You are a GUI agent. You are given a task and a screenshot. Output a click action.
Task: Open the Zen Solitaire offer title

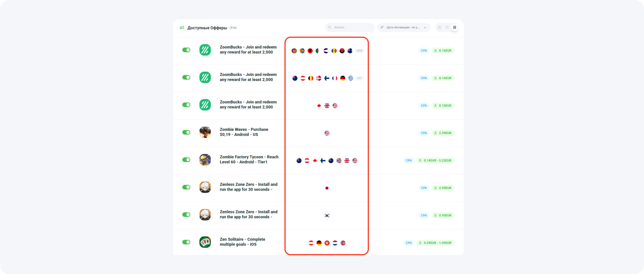(x=242, y=242)
